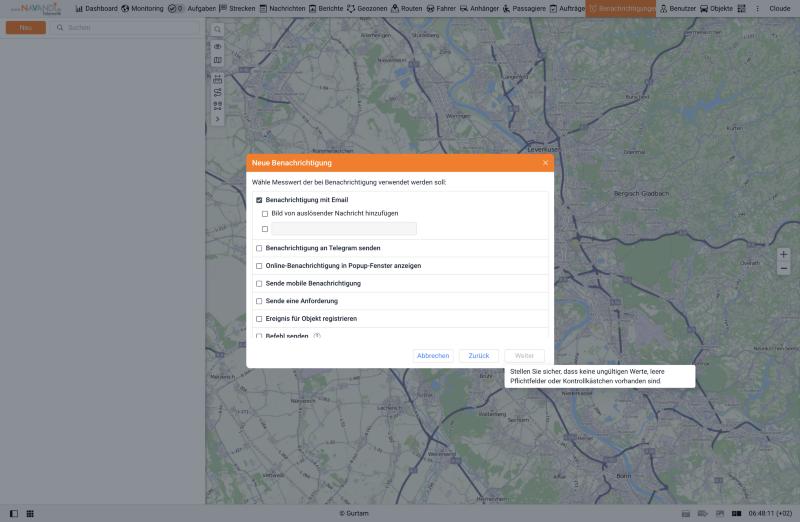Viewport: 800px width, 522px height.
Task: Tick Ereignis für Objekt registrieren
Action: click(x=259, y=319)
